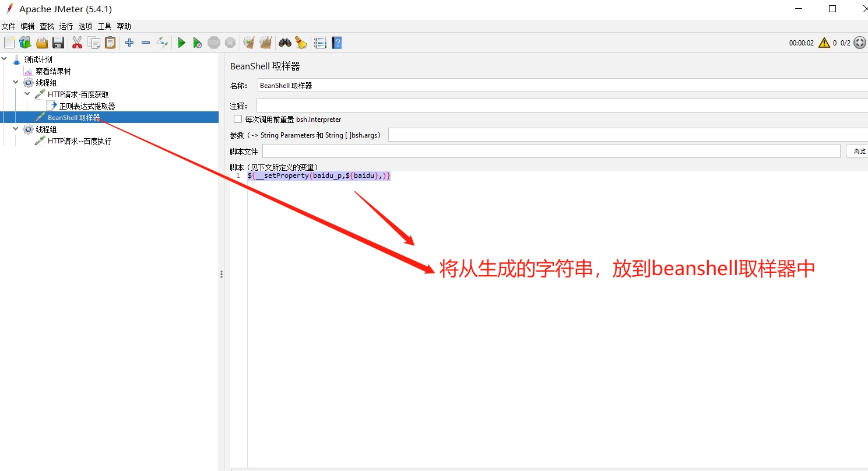Collapse the second 线程组 node
This screenshot has height=471, width=868.
[x=16, y=129]
